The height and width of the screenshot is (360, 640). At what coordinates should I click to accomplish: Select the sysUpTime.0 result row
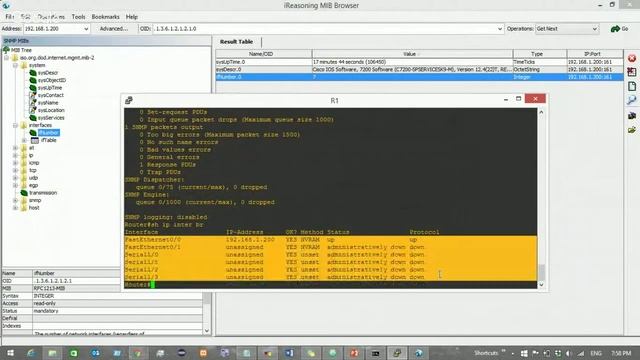[x=419, y=62]
